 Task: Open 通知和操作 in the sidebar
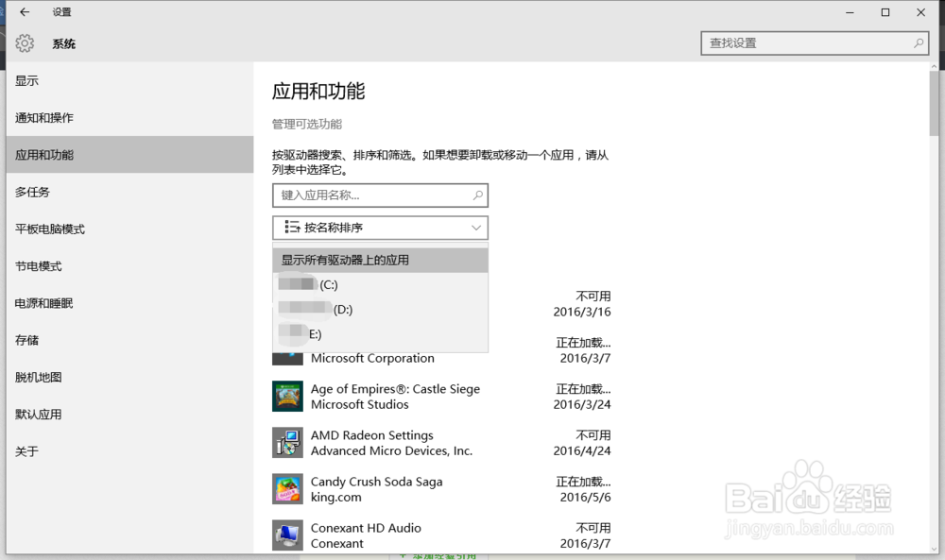129,118
